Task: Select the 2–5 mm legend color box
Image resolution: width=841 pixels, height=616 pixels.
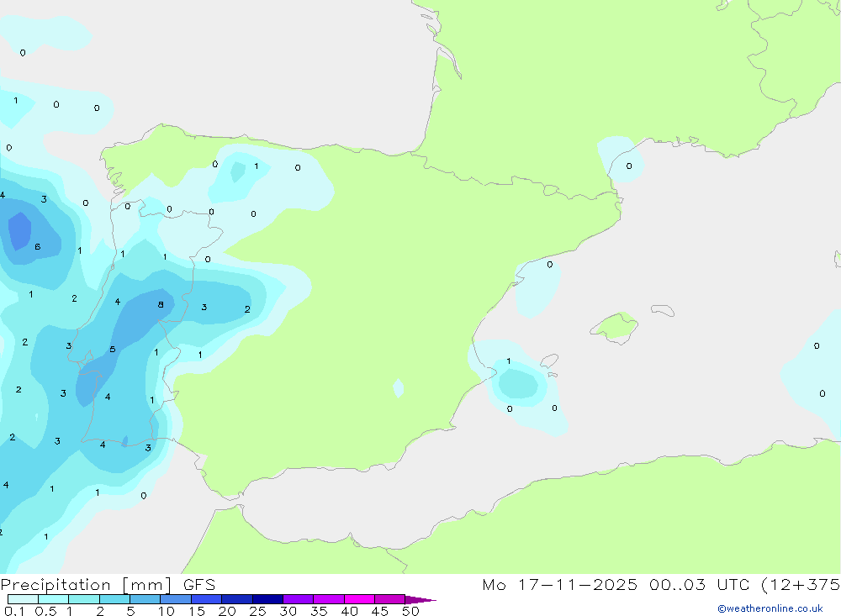Action: click(114, 599)
